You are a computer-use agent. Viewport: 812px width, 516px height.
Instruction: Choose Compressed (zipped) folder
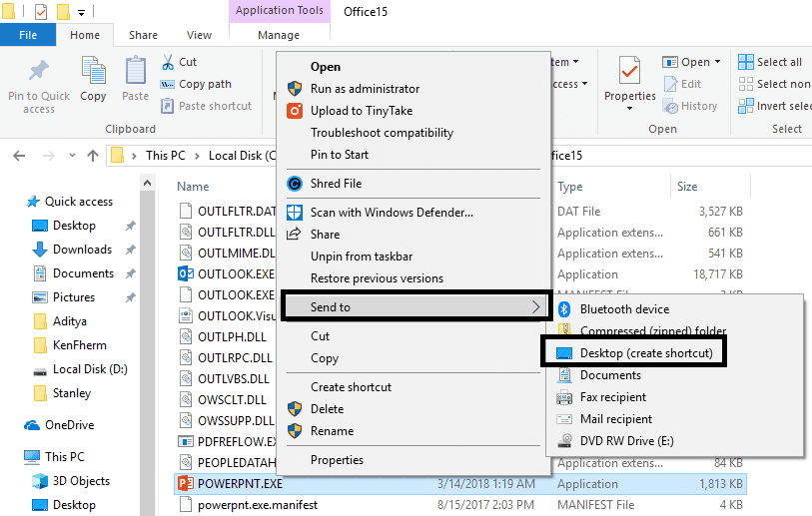coord(653,330)
